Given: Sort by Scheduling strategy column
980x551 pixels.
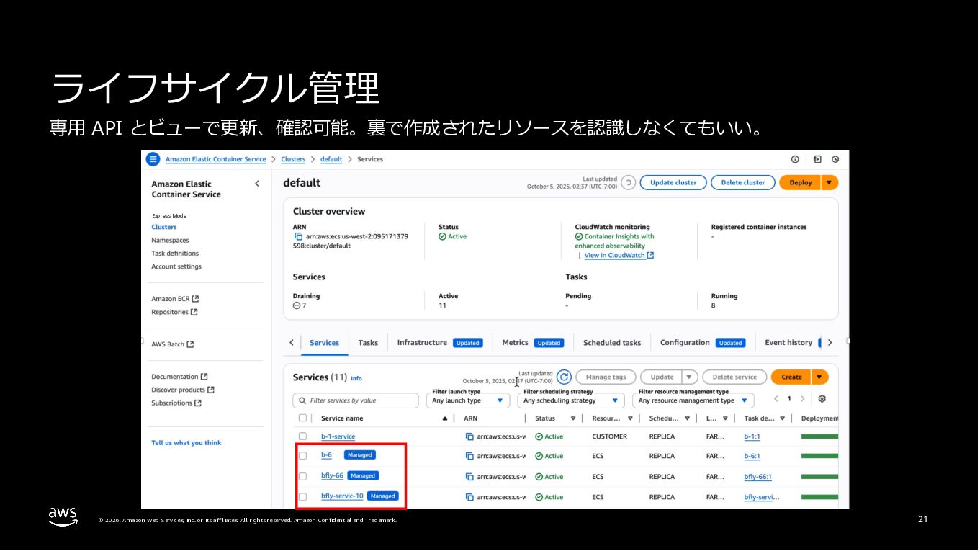Looking at the screenshot, I should pyautogui.click(x=687, y=418).
